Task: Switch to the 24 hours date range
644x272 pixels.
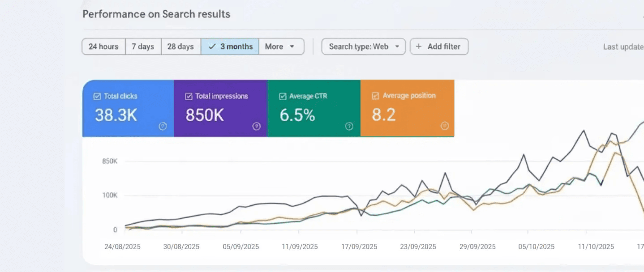Action: 103,47
